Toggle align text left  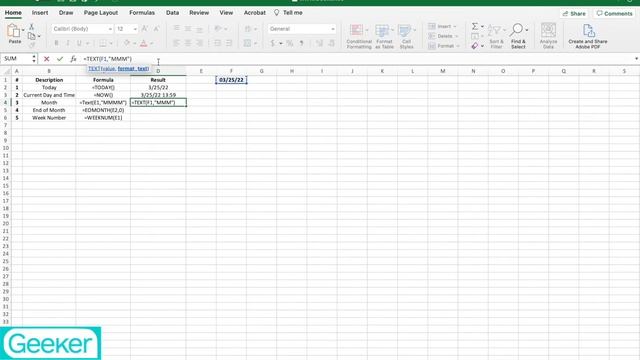(176, 43)
